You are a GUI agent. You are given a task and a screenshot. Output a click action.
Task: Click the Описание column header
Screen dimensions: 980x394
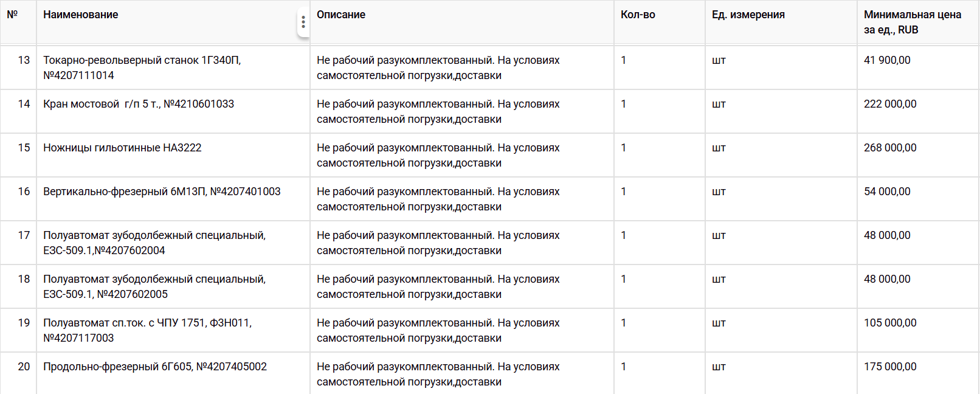pos(341,15)
